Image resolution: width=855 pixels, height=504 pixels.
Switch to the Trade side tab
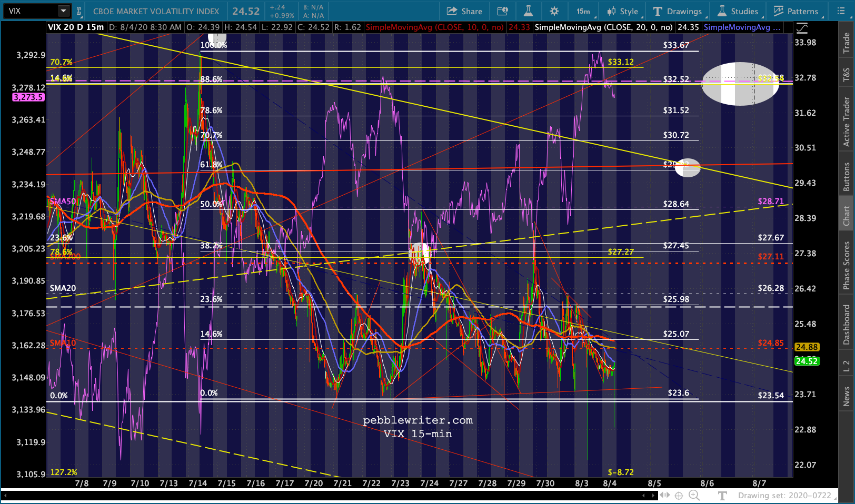[847, 43]
